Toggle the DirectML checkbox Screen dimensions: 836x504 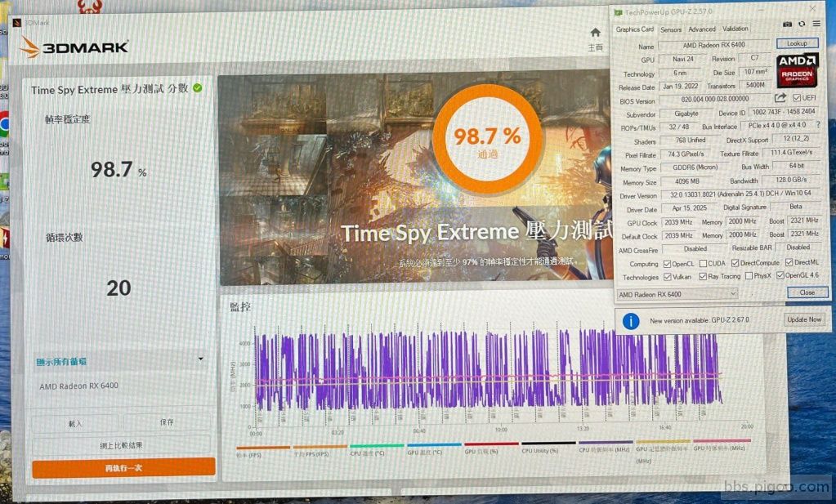point(789,262)
